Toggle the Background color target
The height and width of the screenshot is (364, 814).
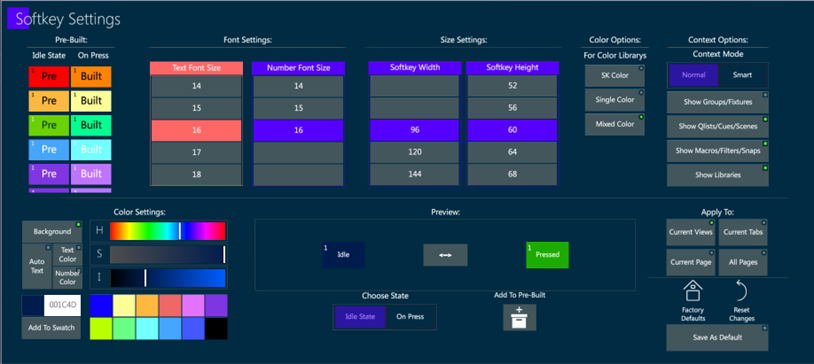pyautogui.click(x=52, y=231)
